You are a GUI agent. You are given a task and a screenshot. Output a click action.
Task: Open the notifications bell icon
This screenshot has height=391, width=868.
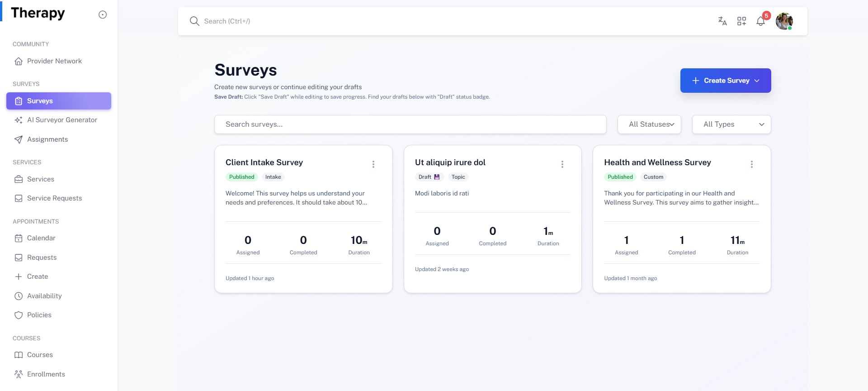coord(760,22)
